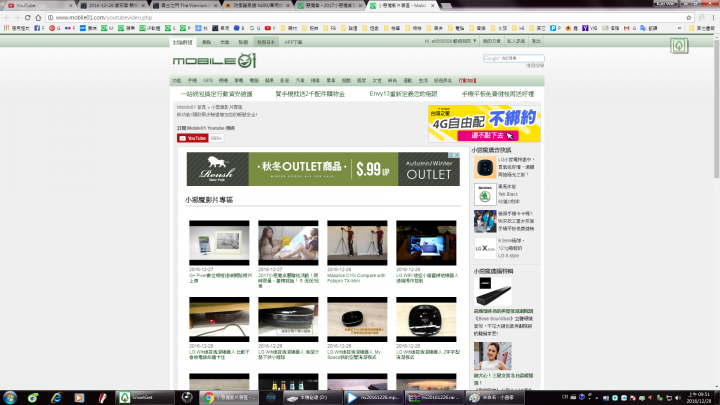Viewport: 720px width, 405px height.
Task: Open the Facebook bookmark
Action: 39,28
